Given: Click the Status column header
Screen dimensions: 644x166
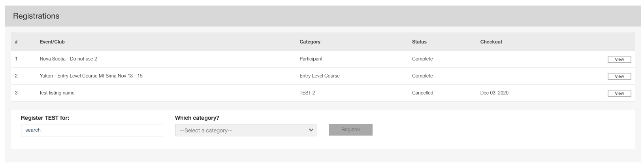Looking at the screenshot, I should tap(419, 42).
